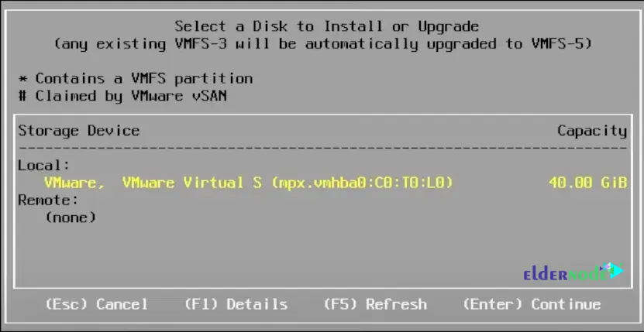Click the Claimed by VMware vSAN text
The image size is (644, 332).
pyautogui.click(x=131, y=96)
